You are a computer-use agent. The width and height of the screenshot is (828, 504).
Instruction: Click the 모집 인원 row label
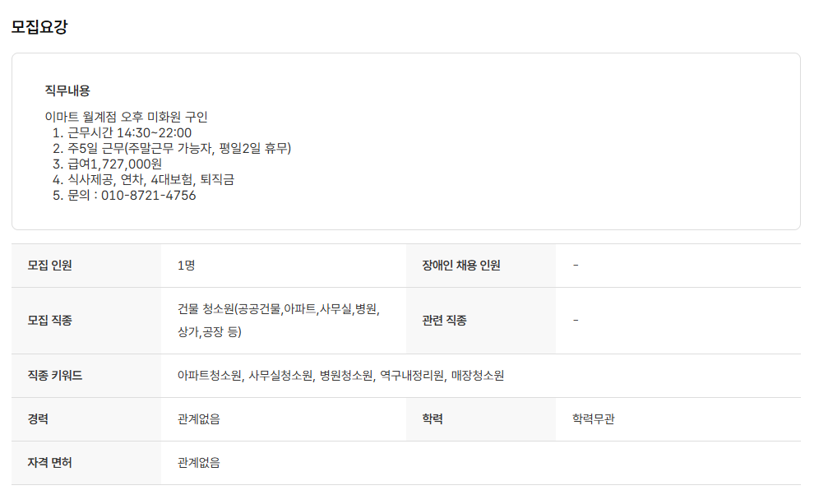click(50, 266)
